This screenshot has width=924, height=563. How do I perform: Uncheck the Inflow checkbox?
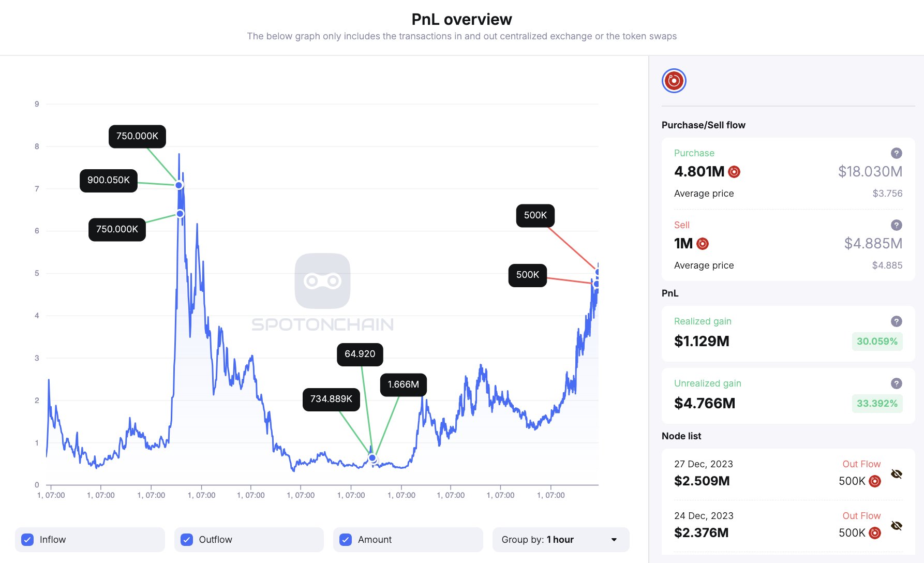tap(28, 540)
